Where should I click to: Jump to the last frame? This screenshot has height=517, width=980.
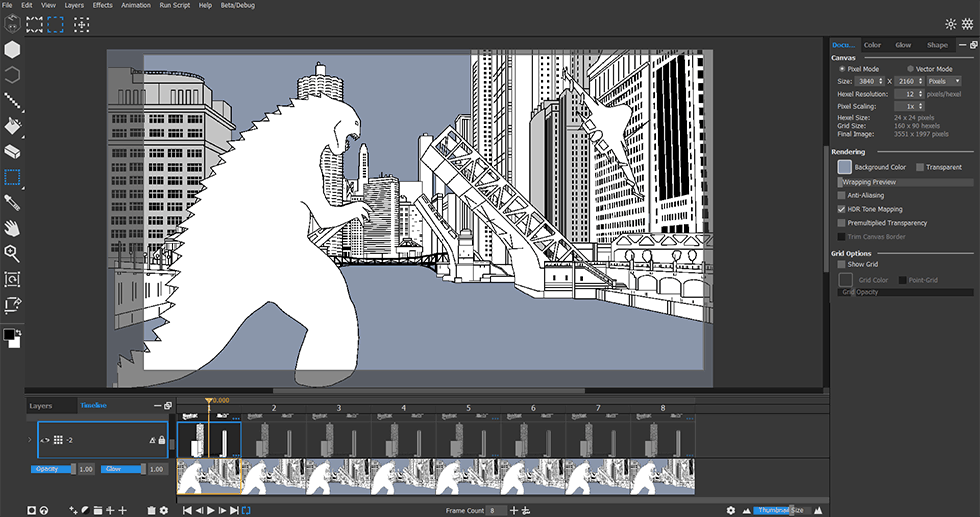tap(234, 511)
